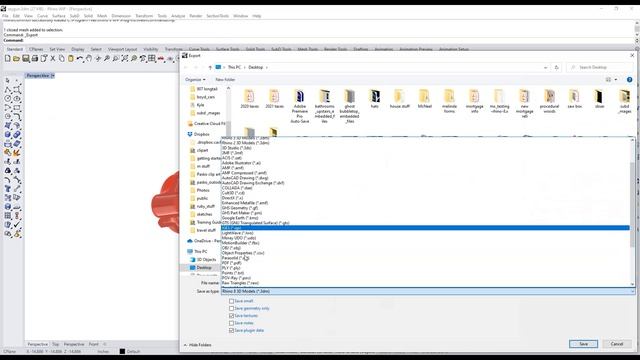This screenshot has height=360, width=640.
Task: Click the Default layer color swatch
Action: 122,351
